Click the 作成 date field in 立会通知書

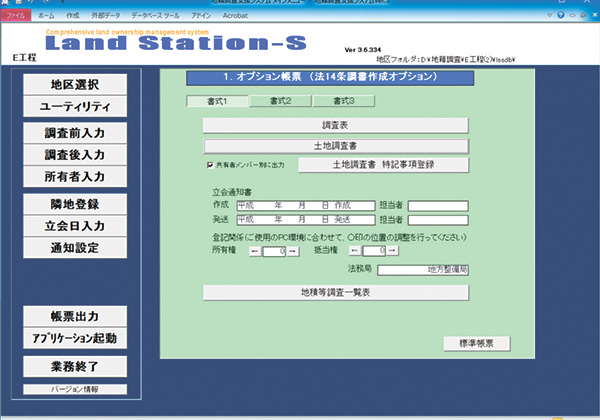click(x=302, y=205)
